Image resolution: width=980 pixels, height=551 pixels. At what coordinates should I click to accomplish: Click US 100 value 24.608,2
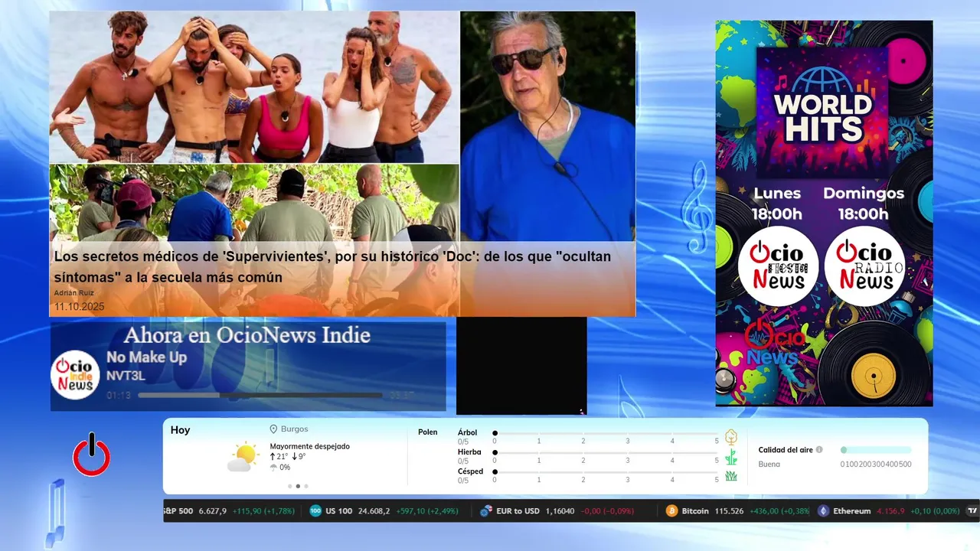pyautogui.click(x=374, y=510)
